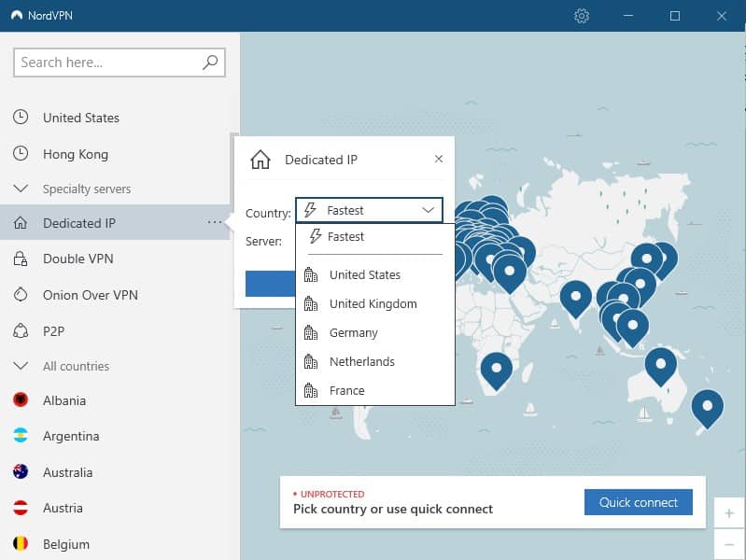The image size is (746, 560).
Task: Collapse the All countries section
Action: (x=21, y=366)
